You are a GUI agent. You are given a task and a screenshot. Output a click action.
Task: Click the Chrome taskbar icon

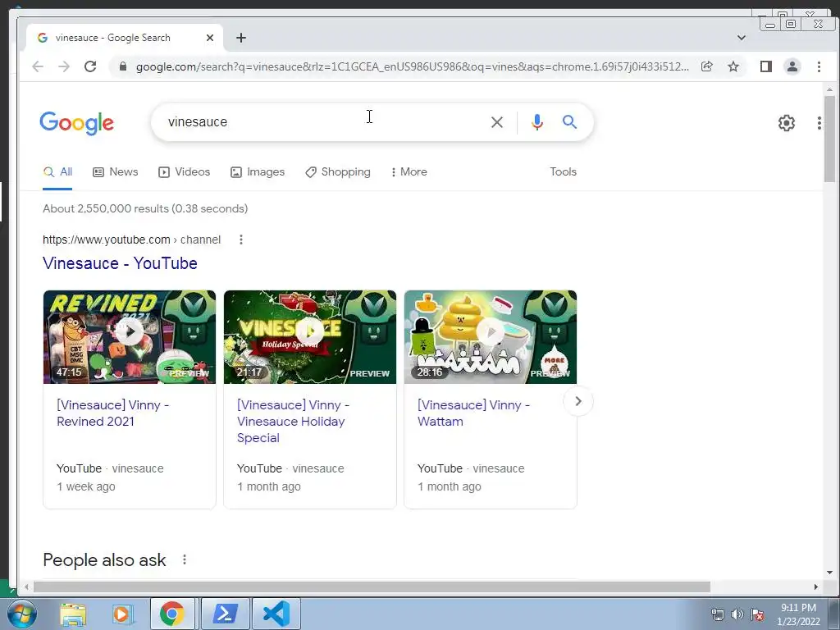coord(172,614)
